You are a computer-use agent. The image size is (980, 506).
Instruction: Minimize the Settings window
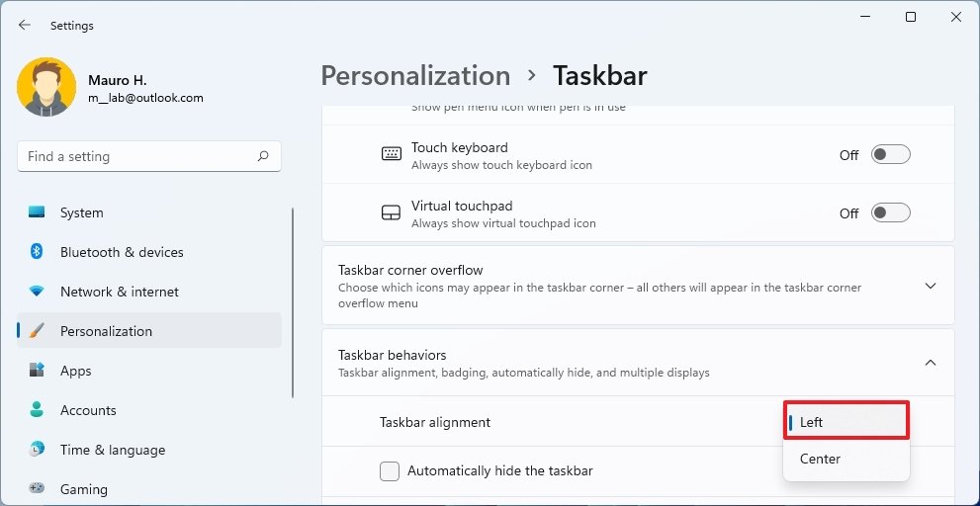point(865,18)
